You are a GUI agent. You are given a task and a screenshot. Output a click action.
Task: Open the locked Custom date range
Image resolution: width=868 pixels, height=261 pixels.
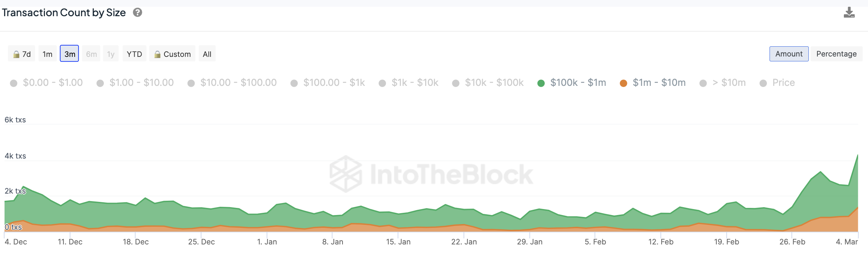[172, 54]
